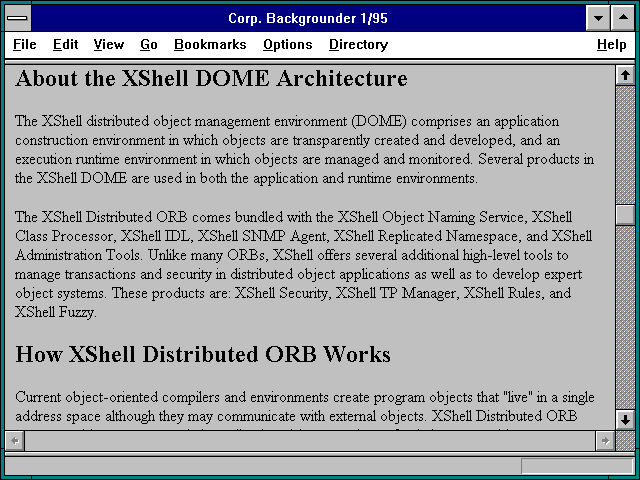This screenshot has width=640, height=480.
Task: Open the Help menu
Action: [x=611, y=44]
